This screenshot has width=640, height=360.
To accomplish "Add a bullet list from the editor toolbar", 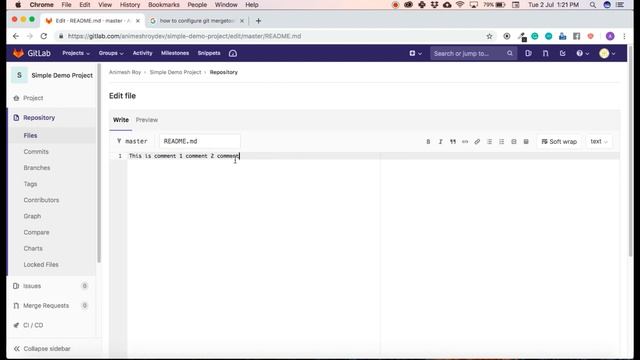I will click(x=489, y=142).
